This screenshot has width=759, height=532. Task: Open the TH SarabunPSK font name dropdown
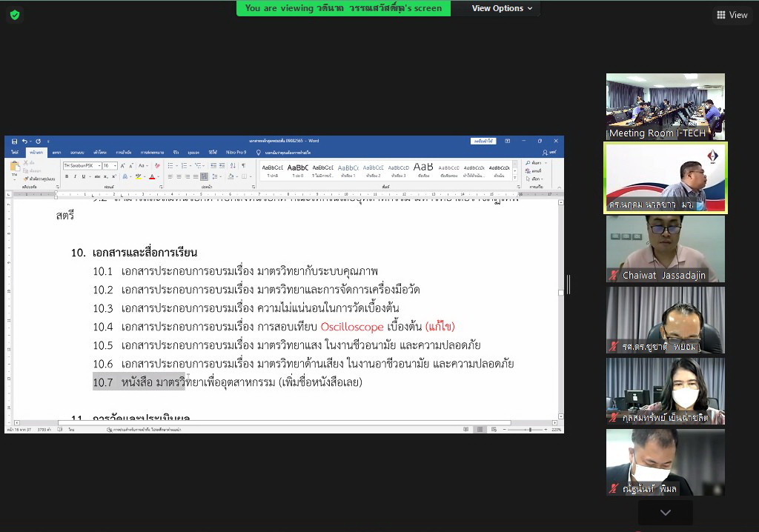pos(99,165)
